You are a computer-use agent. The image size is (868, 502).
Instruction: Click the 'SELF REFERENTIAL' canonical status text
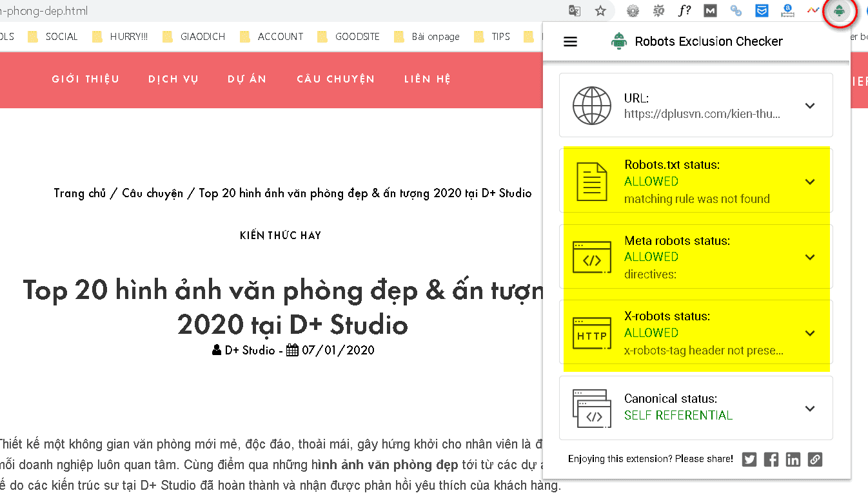(x=678, y=416)
